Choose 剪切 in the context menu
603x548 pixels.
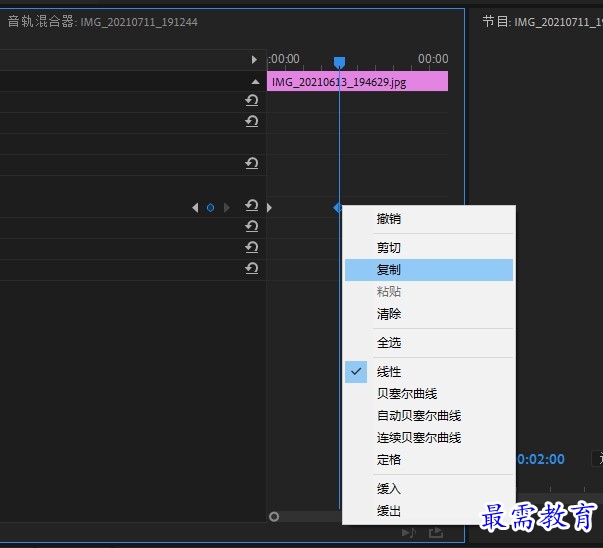(429, 248)
